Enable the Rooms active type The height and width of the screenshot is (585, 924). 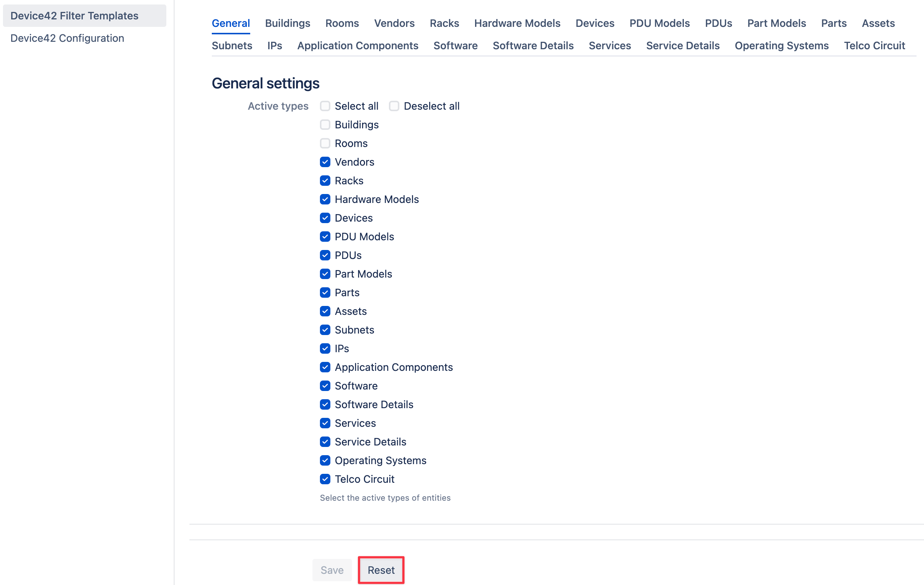tap(325, 143)
